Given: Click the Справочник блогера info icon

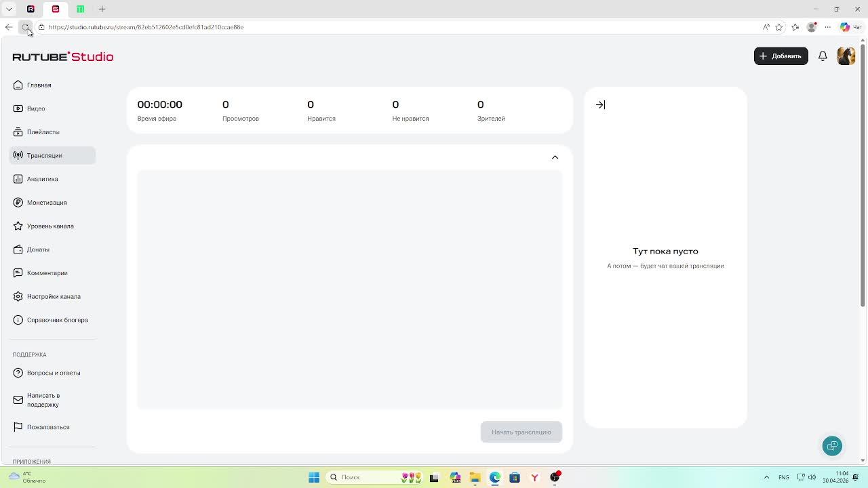Looking at the screenshot, I should tap(18, 320).
